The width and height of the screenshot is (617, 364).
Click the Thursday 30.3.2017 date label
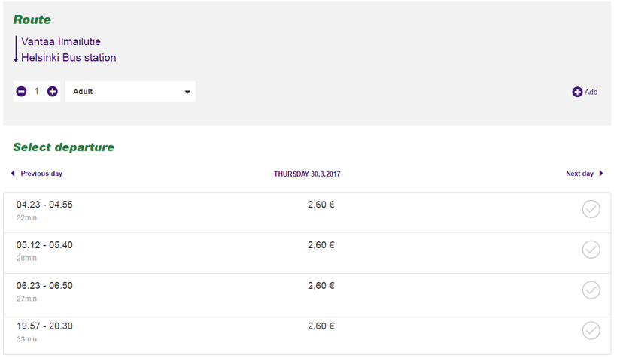pos(307,174)
